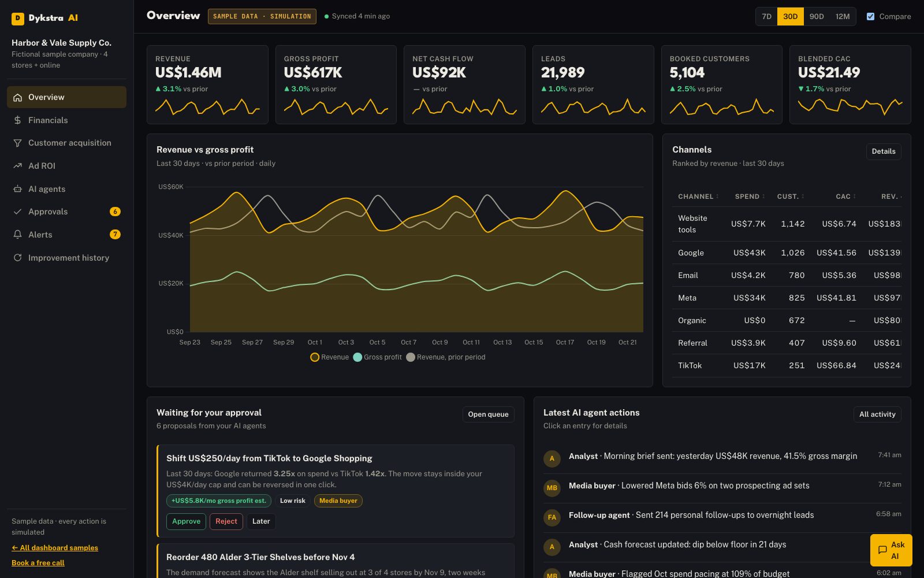924x578 pixels.
Task: Click the Financials dollar icon
Action: 17,120
